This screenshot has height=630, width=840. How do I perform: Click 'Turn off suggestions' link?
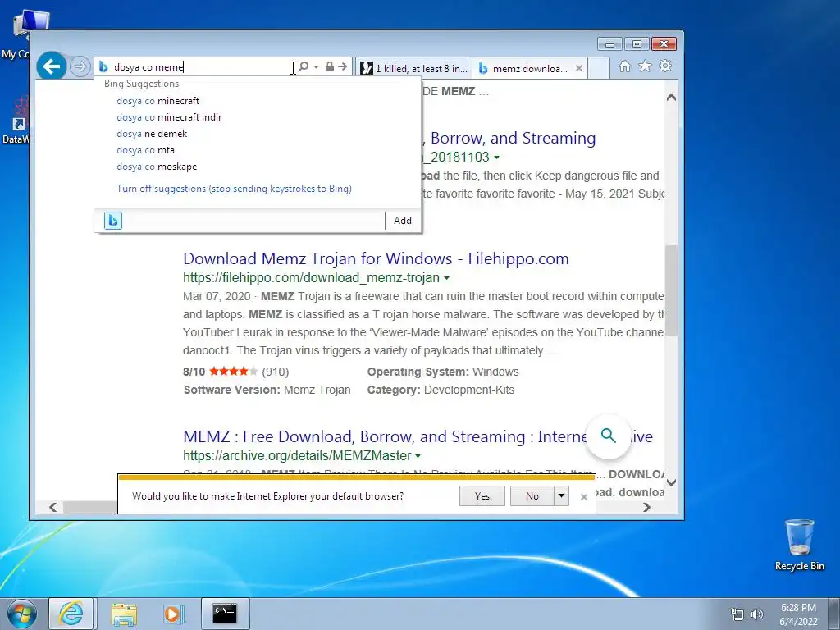click(x=234, y=189)
